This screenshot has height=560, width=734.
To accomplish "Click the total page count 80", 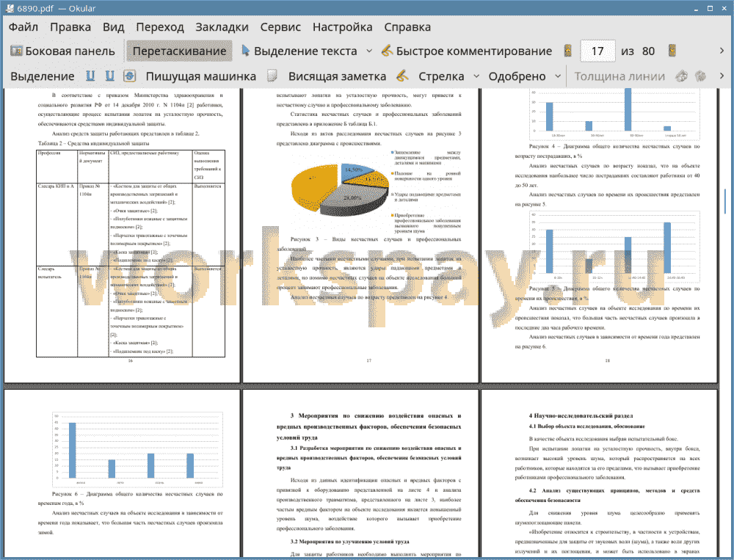I will coord(648,51).
